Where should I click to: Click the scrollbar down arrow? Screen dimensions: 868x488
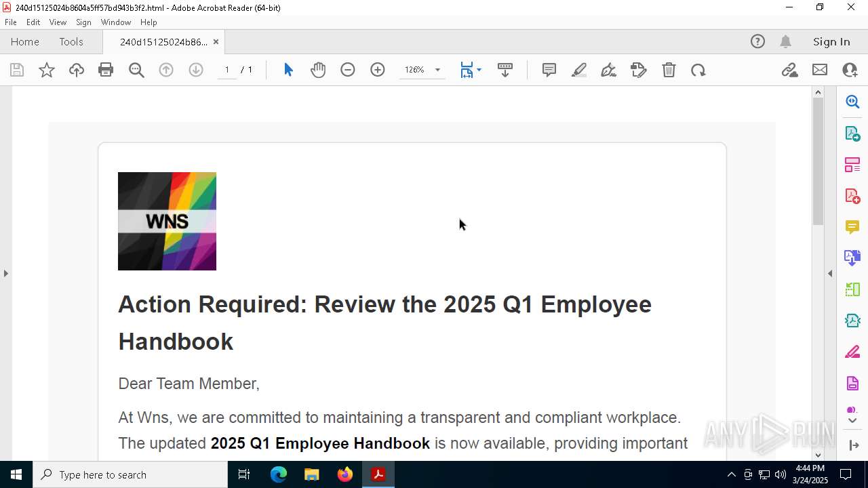coord(818,455)
